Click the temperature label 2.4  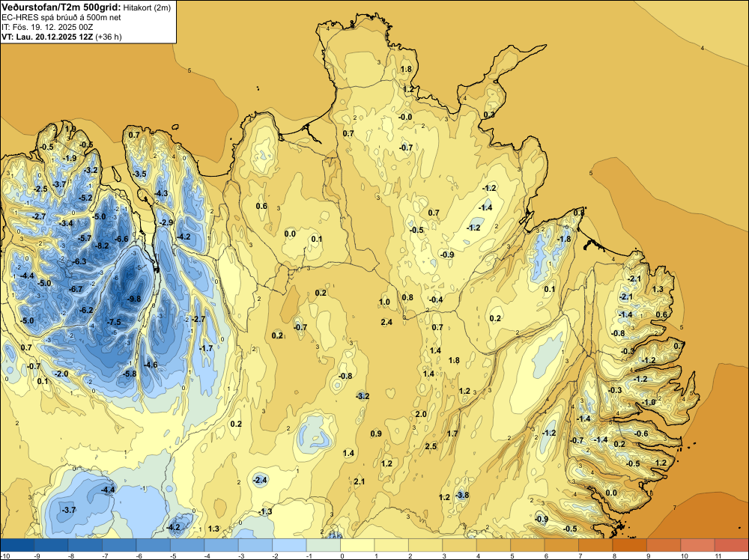(x=386, y=322)
